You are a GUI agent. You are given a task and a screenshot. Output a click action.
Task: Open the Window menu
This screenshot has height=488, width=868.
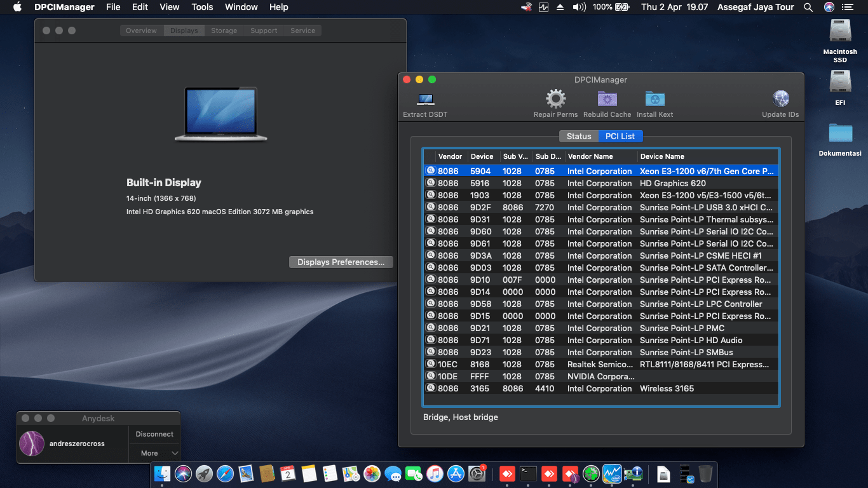[x=241, y=7]
